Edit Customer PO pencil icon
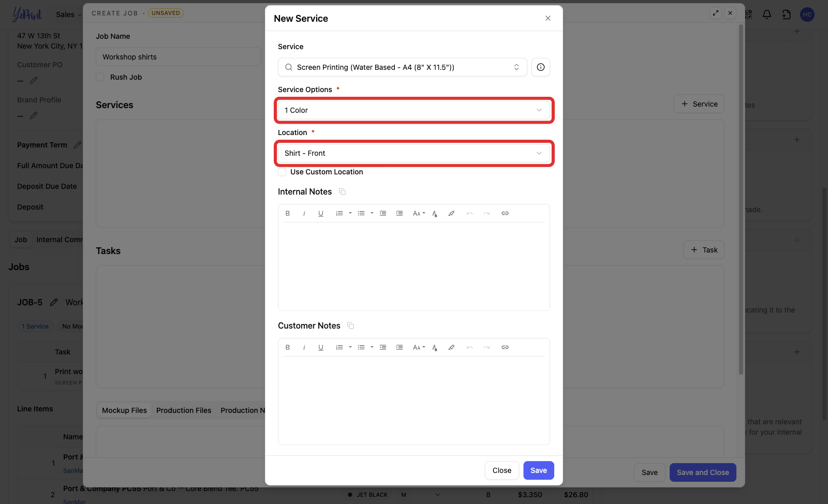This screenshot has width=828, height=504. coord(34,80)
